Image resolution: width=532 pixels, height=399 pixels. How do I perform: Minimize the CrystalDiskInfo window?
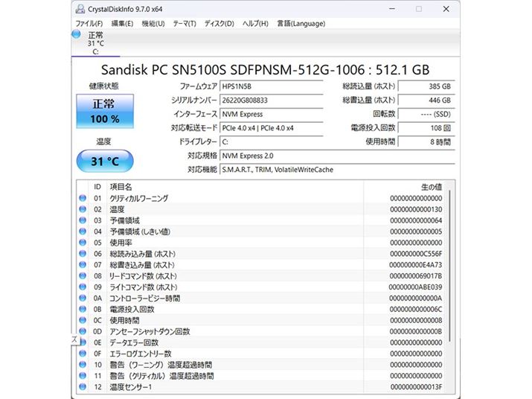tap(392, 9)
